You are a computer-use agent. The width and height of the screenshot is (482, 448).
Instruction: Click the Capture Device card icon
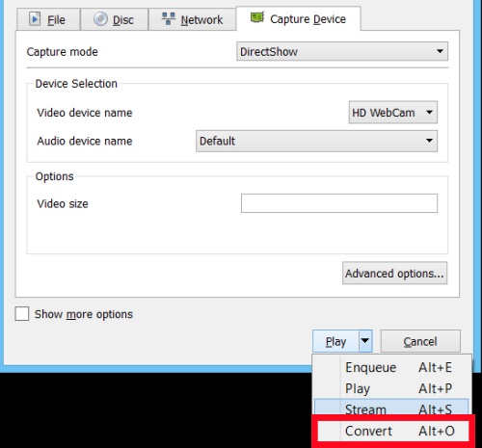point(257,17)
